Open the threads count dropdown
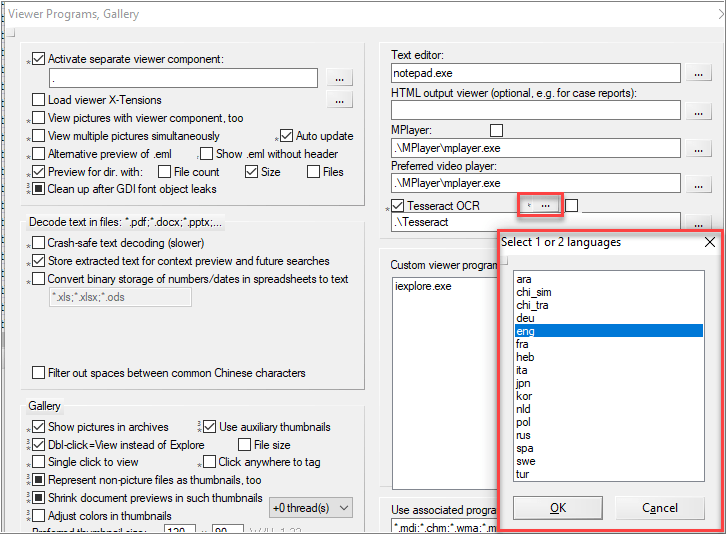This screenshot has width=726, height=534. pos(312,507)
